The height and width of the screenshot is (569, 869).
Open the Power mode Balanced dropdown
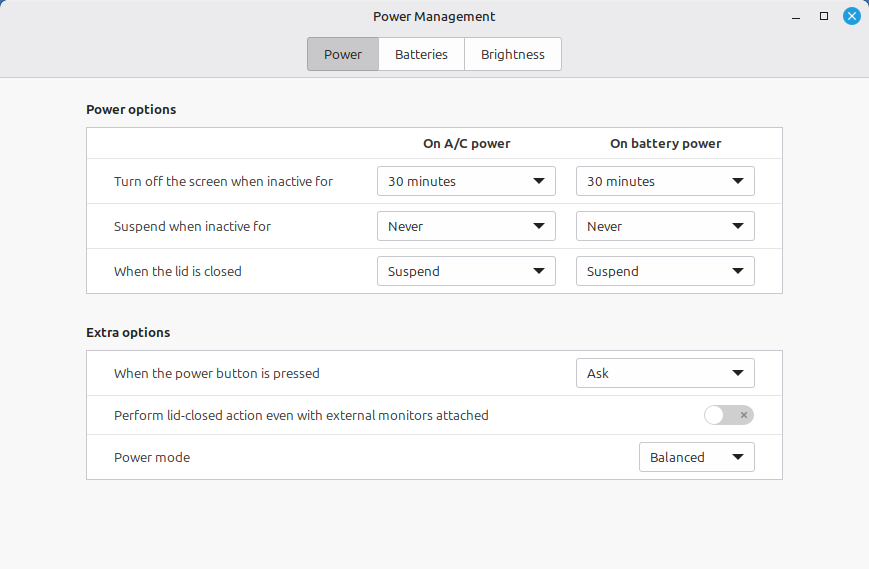pyautogui.click(x=697, y=457)
